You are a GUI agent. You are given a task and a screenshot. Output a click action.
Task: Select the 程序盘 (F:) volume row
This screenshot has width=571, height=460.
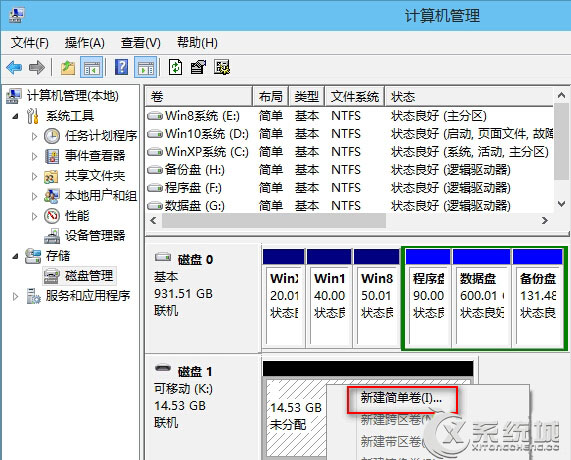click(x=350, y=188)
